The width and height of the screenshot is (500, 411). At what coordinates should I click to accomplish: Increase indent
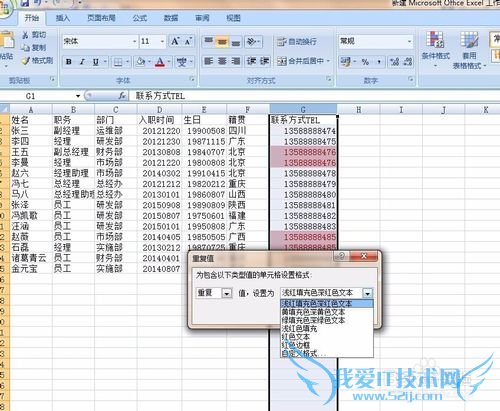(265, 61)
